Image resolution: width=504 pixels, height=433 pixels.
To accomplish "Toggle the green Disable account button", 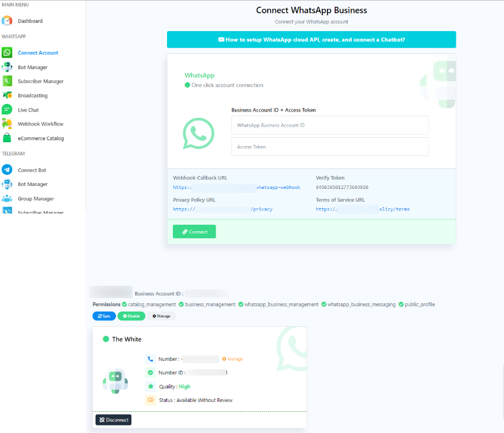I will coord(131,316).
